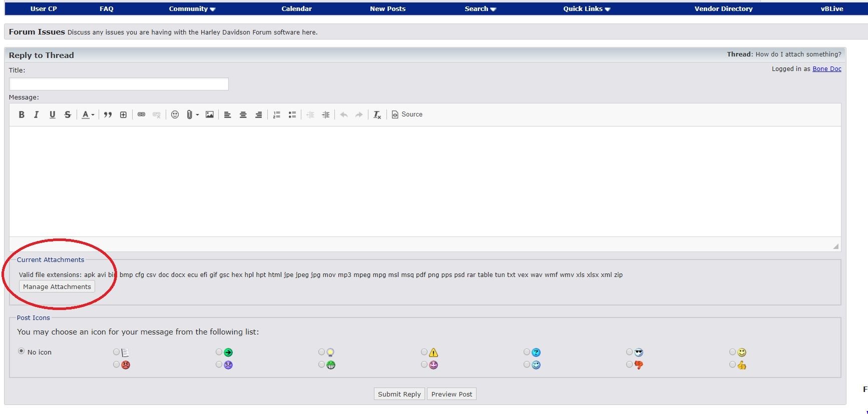Insert a block quote
The height and width of the screenshot is (414, 868).
pos(108,114)
